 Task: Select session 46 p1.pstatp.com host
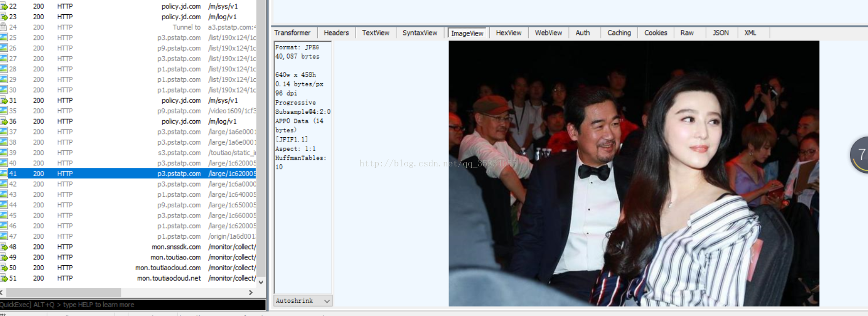tap(179, 226)
